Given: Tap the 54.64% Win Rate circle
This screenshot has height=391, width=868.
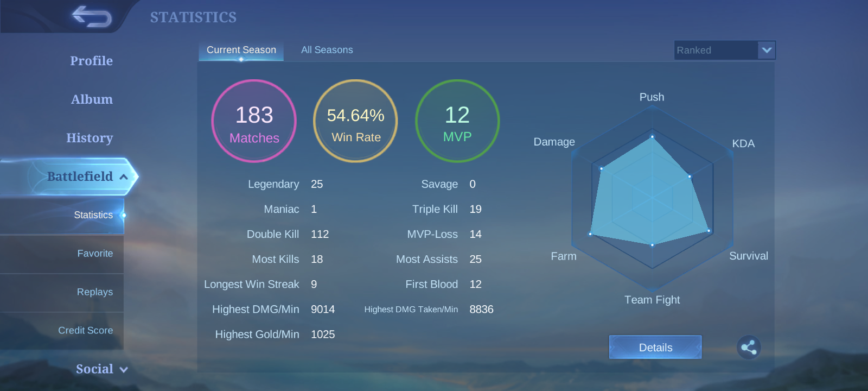Looking at the screenshot, I should 355,121.
